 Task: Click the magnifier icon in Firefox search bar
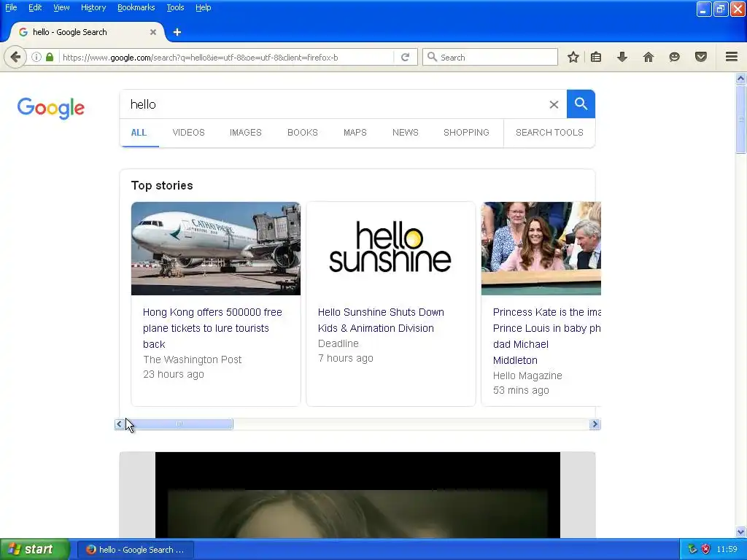432,57
